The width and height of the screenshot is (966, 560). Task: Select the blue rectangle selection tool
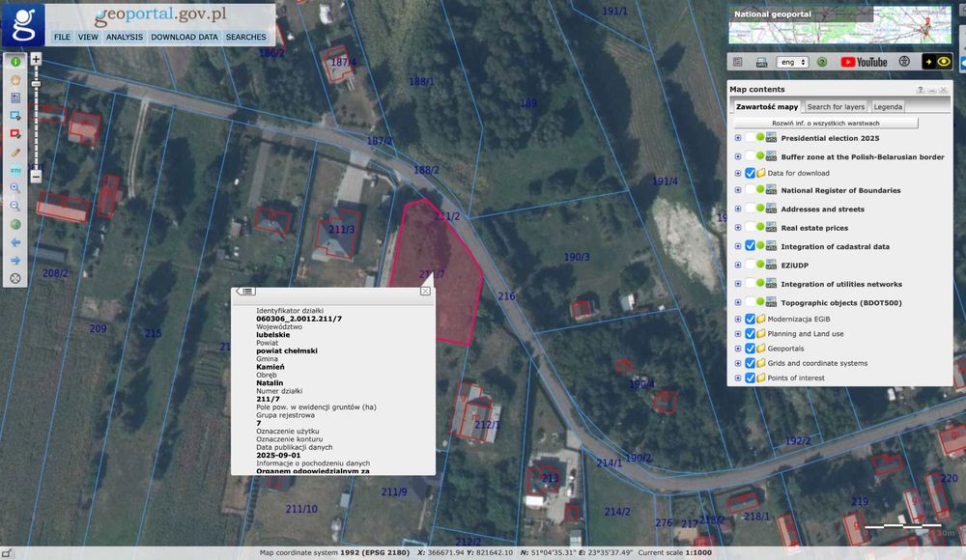tap(15, 116)
